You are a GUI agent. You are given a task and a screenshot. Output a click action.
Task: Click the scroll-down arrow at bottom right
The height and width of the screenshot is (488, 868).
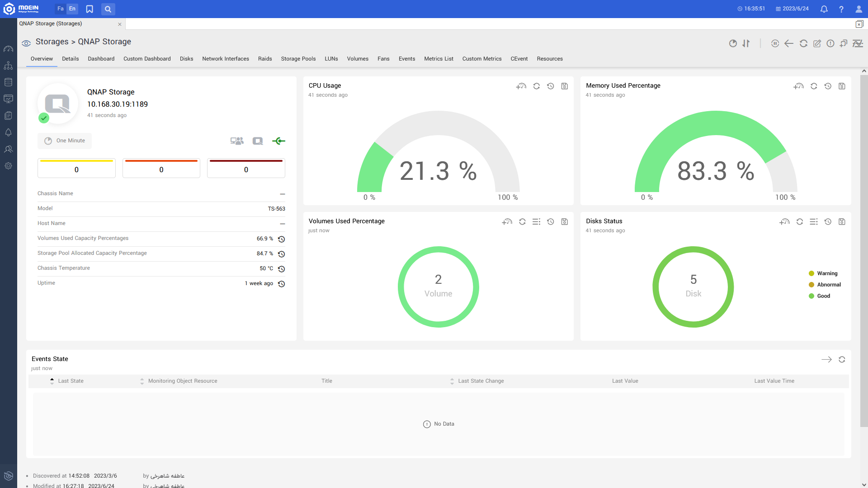tap(864, 484)
